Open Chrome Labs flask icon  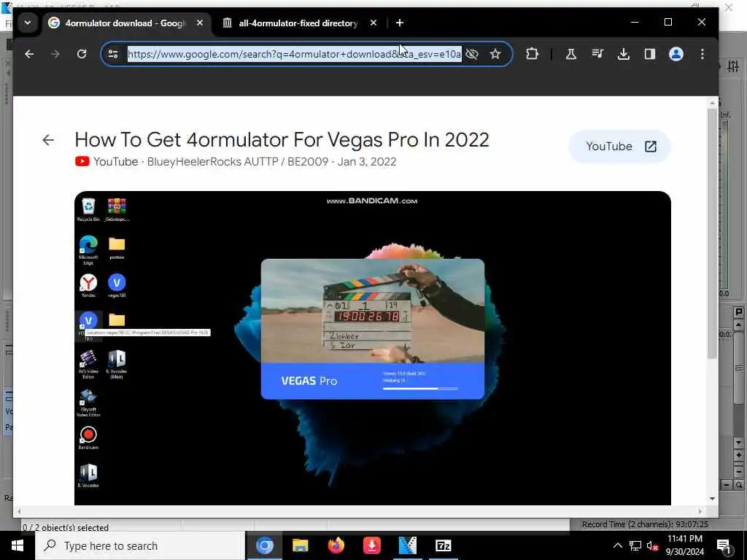(x=570, y=54)
